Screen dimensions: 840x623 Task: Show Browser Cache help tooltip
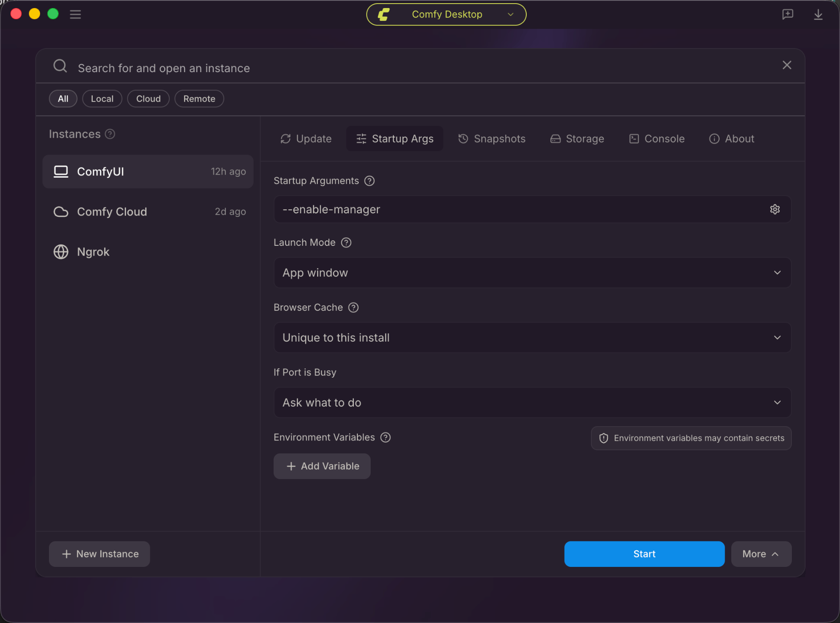coord(353,308)
